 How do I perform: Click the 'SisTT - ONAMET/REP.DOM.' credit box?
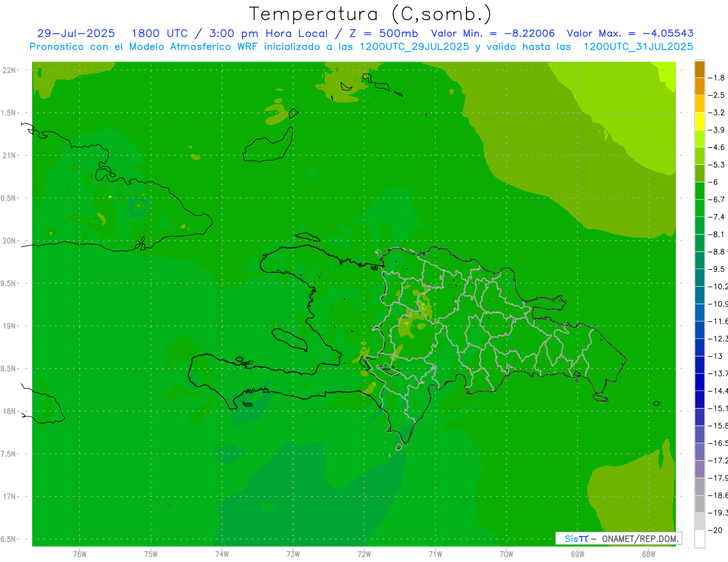click(619, 538)
